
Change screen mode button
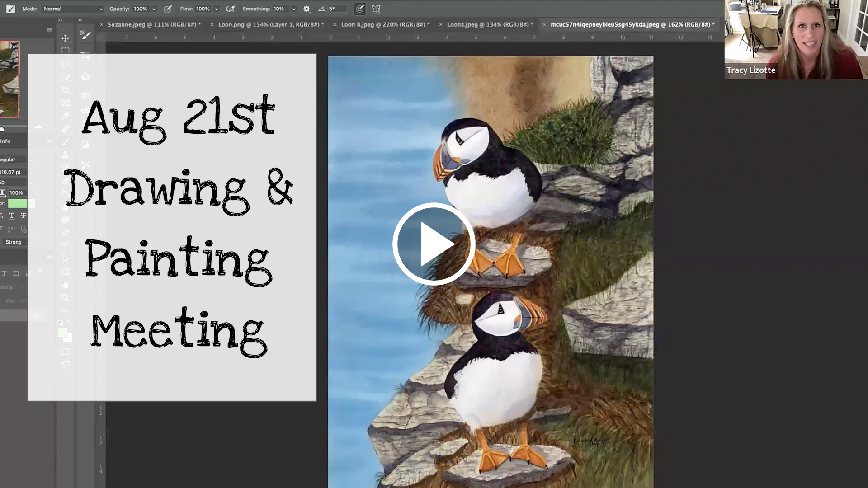pos(66,365)
